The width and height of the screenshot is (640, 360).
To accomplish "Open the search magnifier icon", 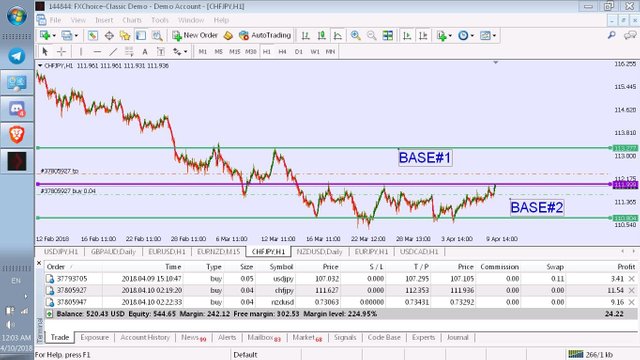I will (x=611, y=36).
